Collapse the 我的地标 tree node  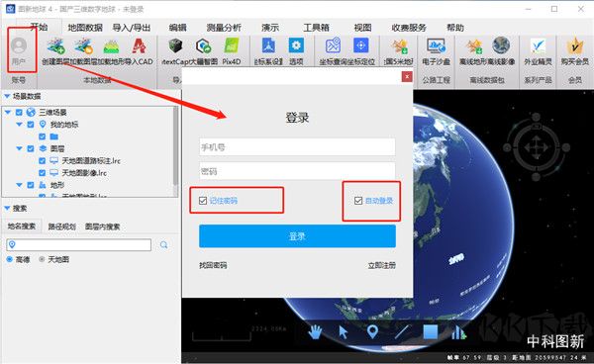19,125
